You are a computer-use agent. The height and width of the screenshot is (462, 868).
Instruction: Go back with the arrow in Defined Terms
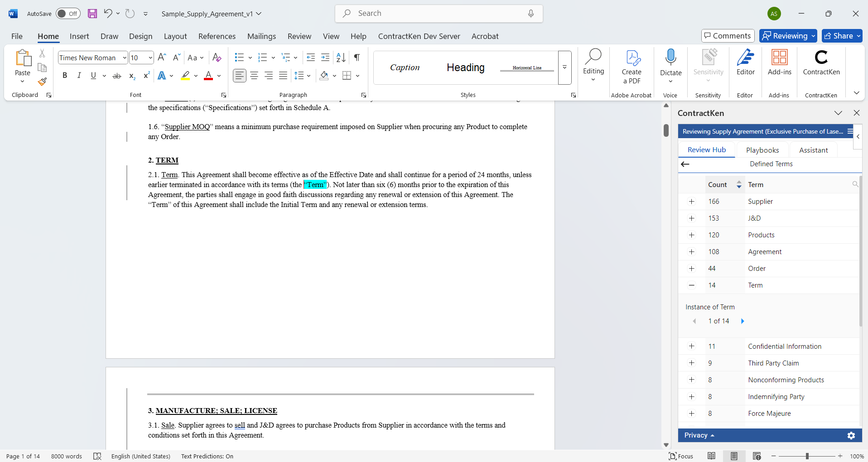tap(685, 164)
